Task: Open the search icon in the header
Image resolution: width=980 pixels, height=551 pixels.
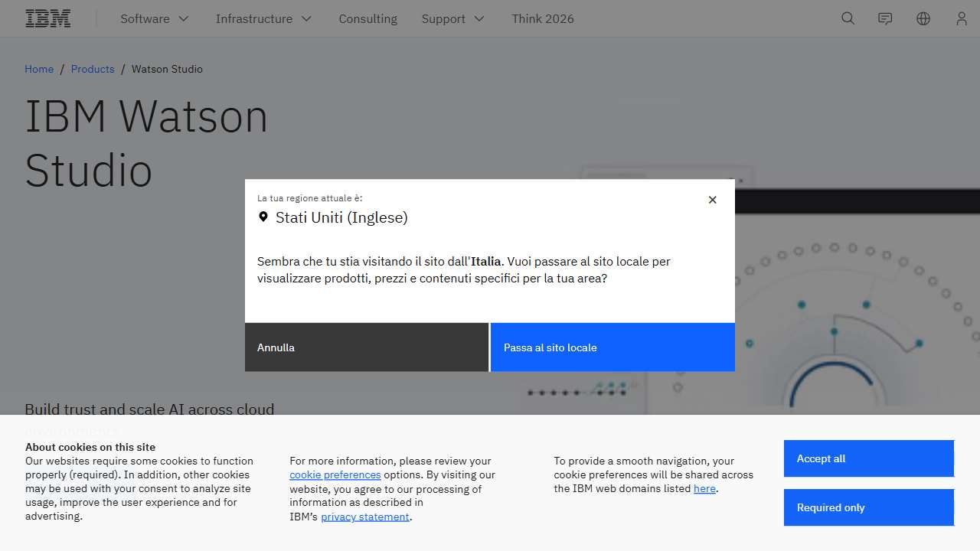Action: (x=848, y=18)
